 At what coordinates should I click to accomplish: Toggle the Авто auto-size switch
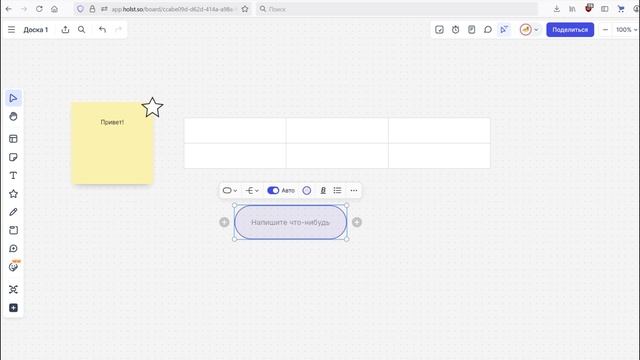273,190
